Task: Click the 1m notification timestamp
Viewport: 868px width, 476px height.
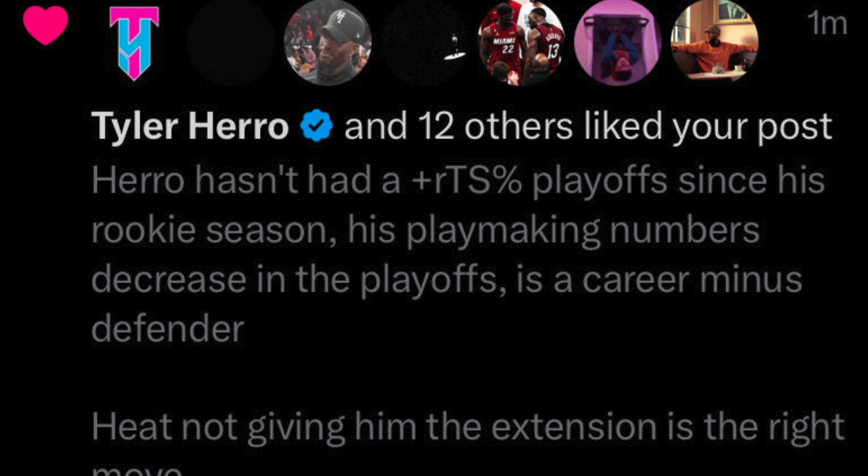Action: point(827,23)
